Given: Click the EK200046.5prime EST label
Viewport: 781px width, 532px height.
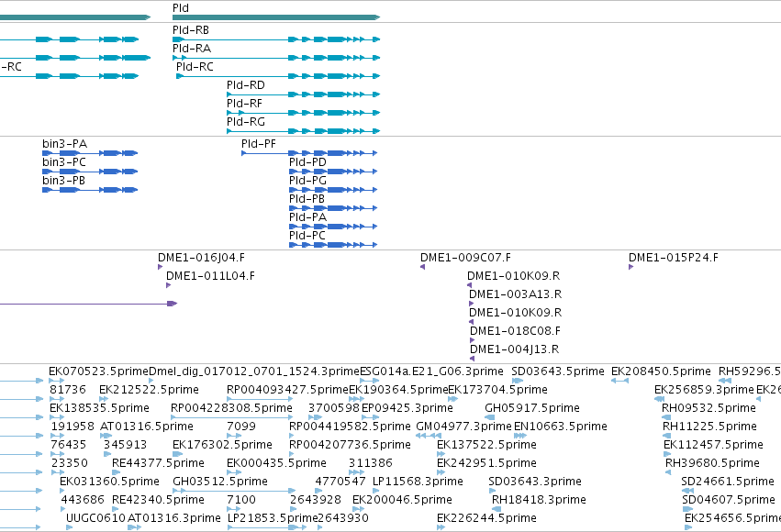Looking at the screenshot, I should (403, 501).
